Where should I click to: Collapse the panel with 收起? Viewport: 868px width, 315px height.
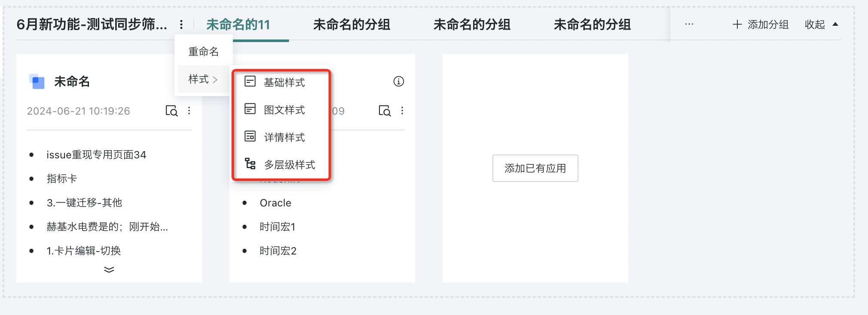click(x=822, y=24)
